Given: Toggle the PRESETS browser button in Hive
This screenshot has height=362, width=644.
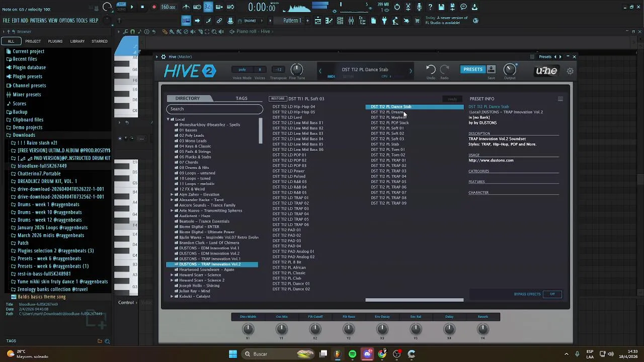Looking at the screenshot, I should click(473, 69).
